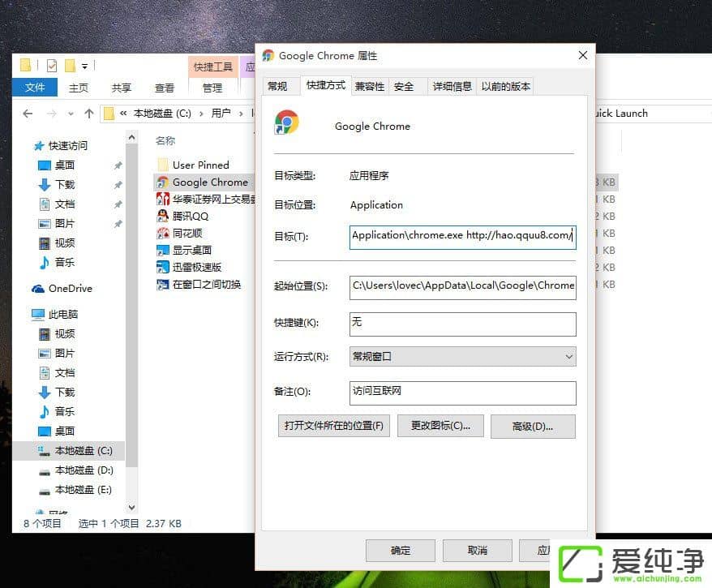
Task: Select the 查看 ribbon tab
Action: pos(164,88)
